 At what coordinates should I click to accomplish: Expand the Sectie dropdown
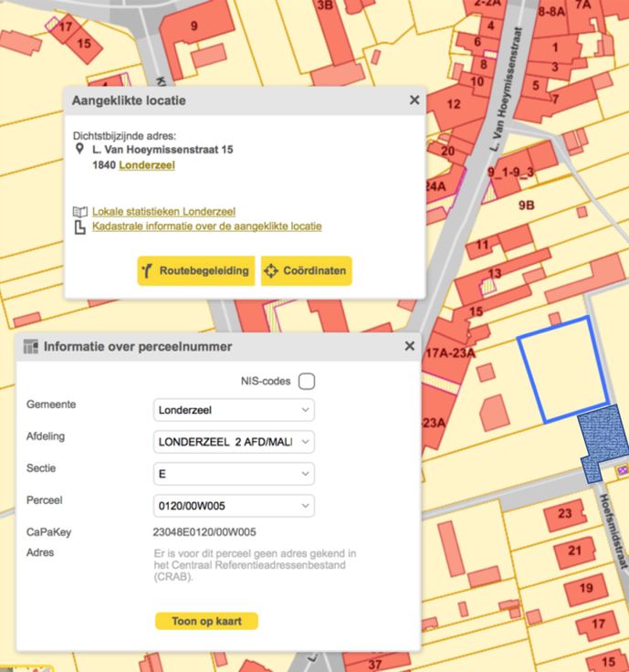[234, 474]
